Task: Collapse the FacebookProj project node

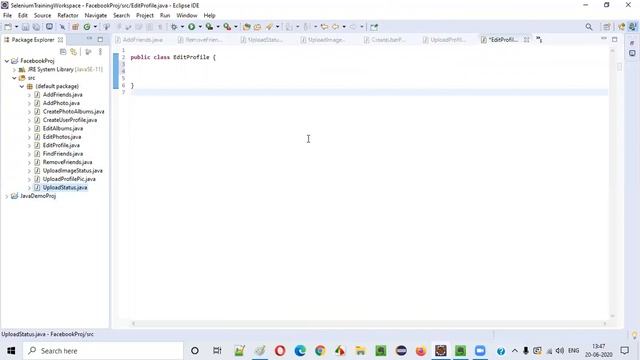Action: coord(7,61)
